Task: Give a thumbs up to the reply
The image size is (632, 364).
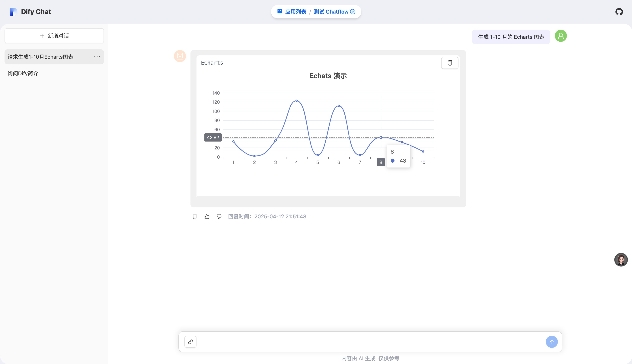Action: point(207,216)
